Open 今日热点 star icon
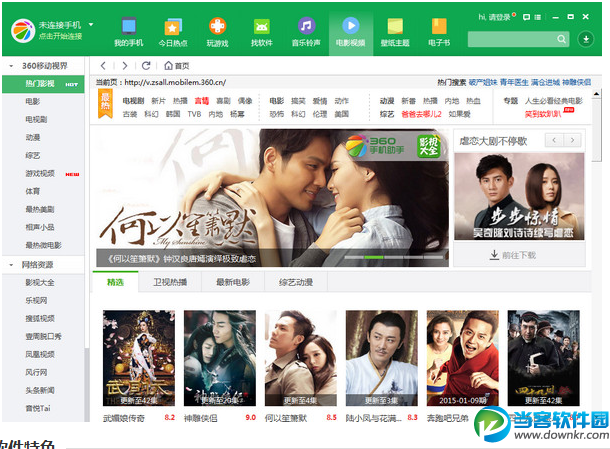 click(173, 27)
